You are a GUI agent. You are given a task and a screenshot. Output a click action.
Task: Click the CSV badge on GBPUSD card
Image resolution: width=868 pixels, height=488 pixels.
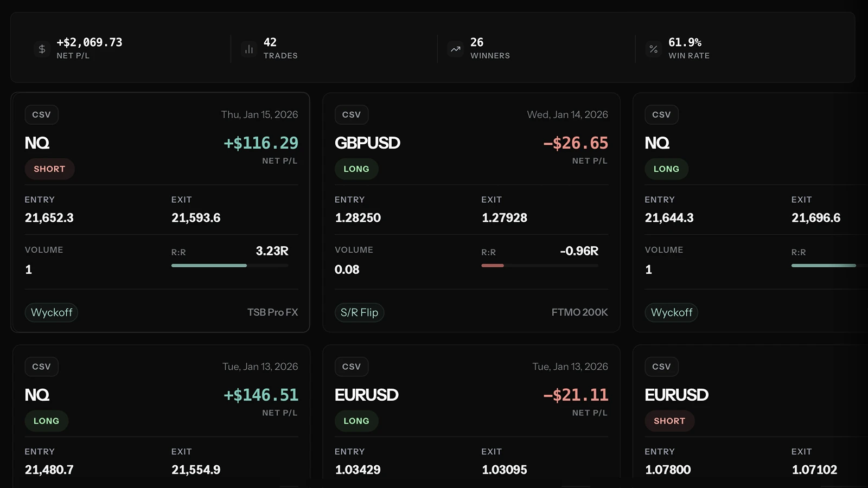(x=352, y=114)
